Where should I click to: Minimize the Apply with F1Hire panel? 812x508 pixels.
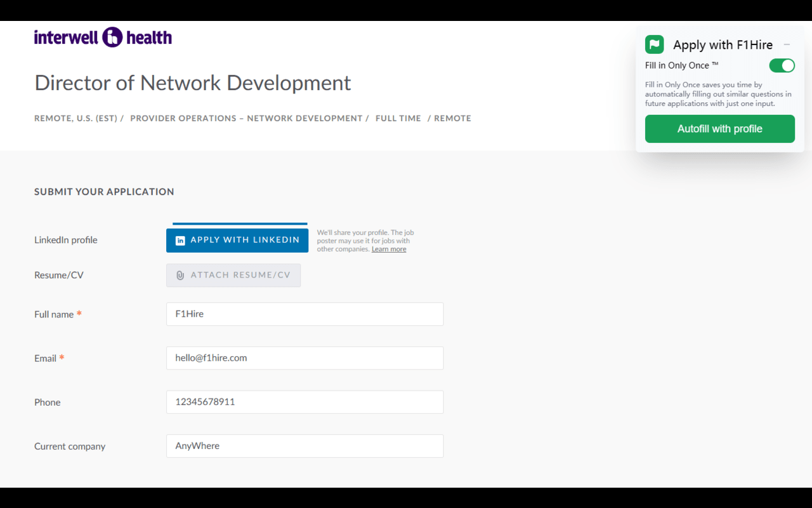tap(787, 44)
